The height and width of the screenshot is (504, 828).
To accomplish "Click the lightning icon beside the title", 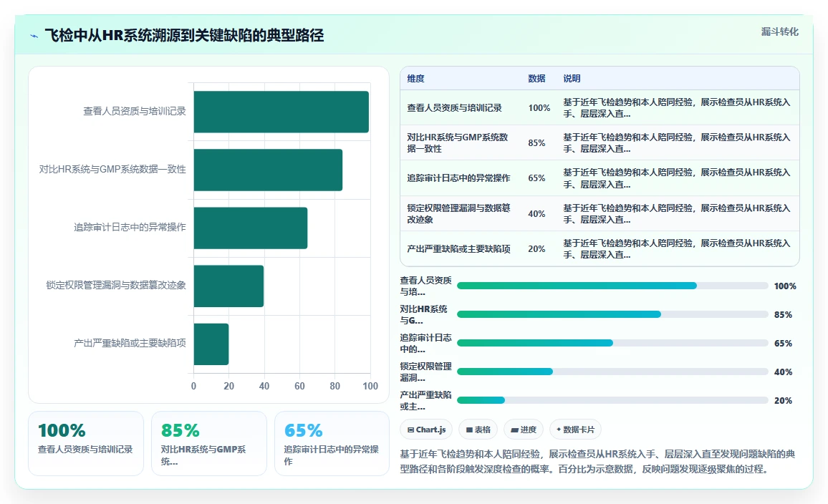I will [34, 36].
